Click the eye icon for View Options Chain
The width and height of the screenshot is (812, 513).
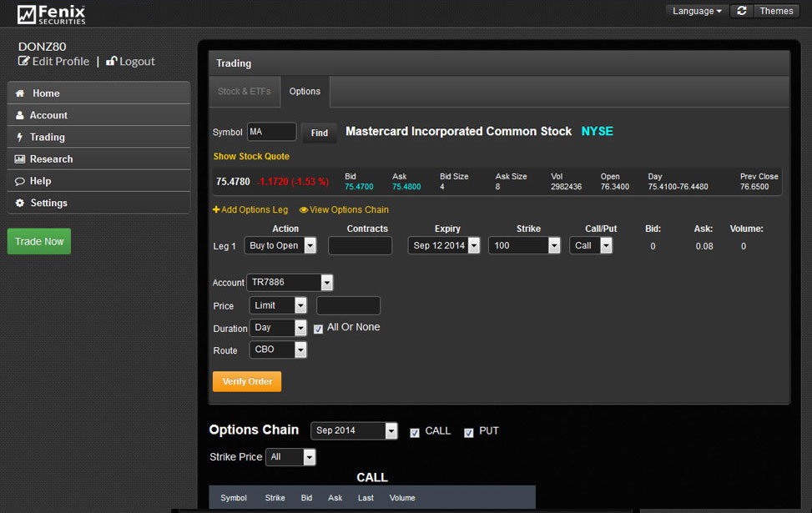(x=304, y=209)
